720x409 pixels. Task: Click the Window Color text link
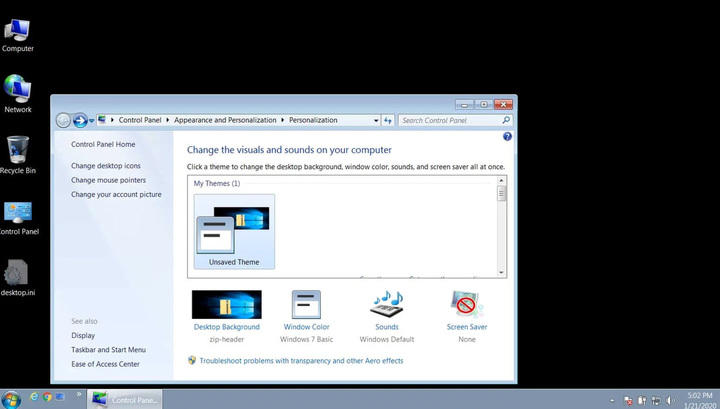click(306, 327)
